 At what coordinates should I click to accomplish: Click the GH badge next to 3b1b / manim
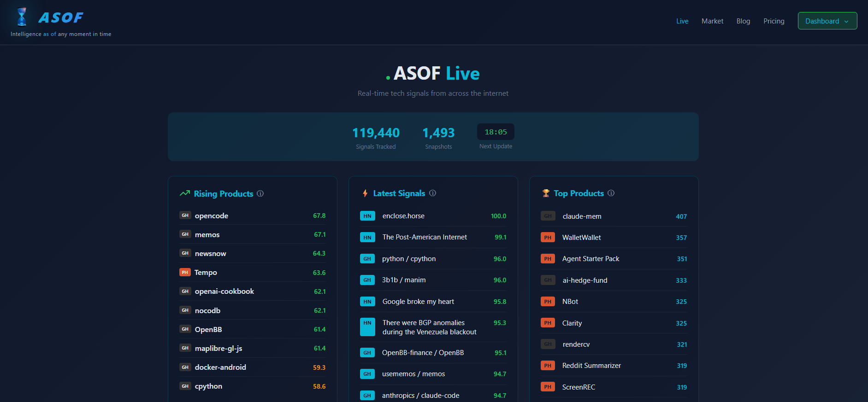pos(367,280)
